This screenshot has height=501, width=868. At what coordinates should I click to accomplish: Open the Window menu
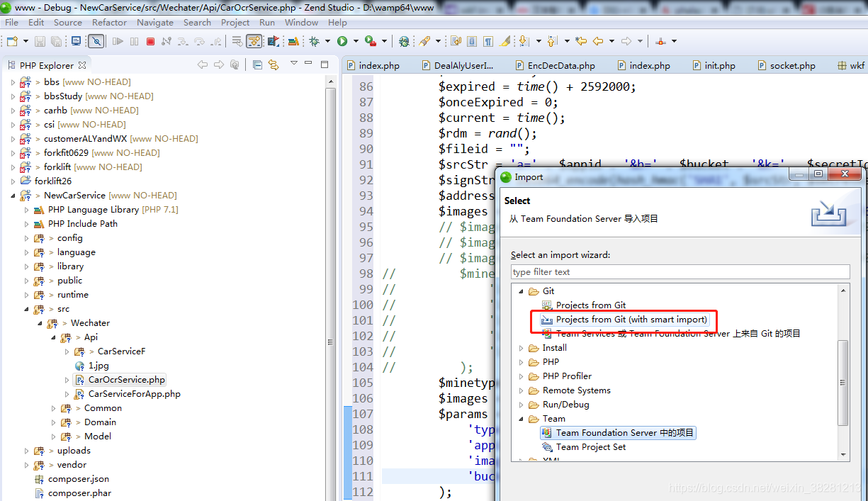point(301,22)
